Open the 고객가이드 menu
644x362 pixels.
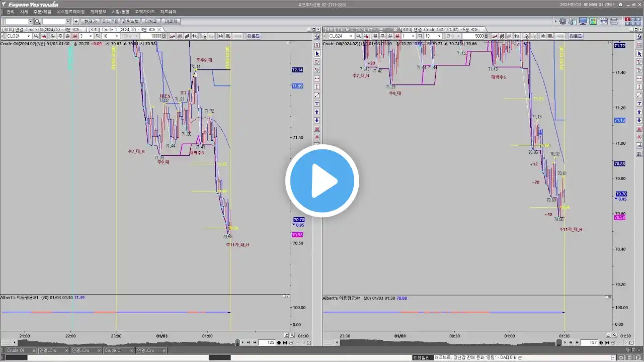point(145,12)
